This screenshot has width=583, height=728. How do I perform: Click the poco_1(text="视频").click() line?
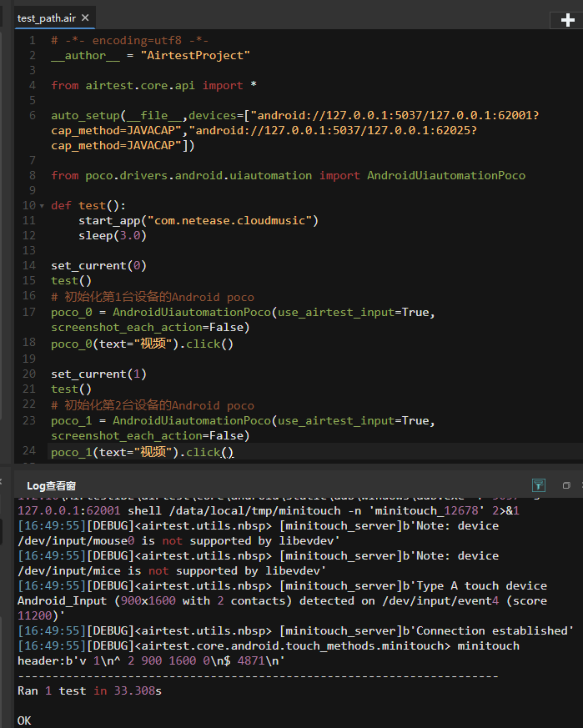coord(142,452)
